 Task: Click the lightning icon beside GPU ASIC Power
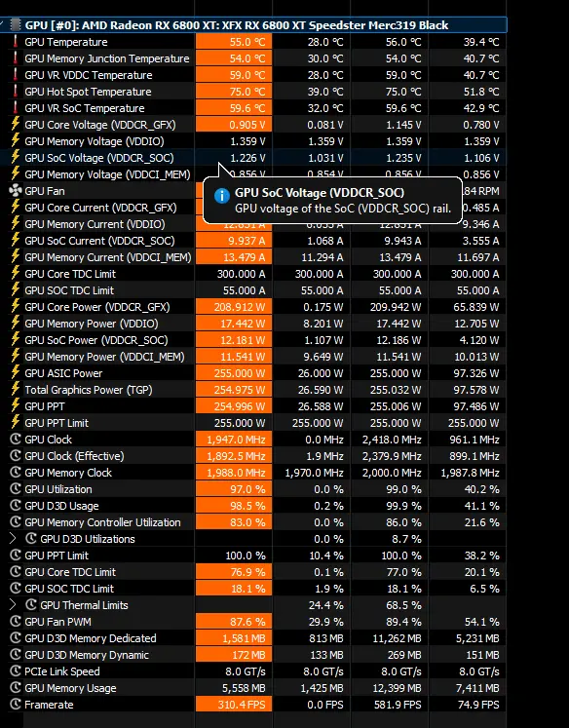click(16, 373)
